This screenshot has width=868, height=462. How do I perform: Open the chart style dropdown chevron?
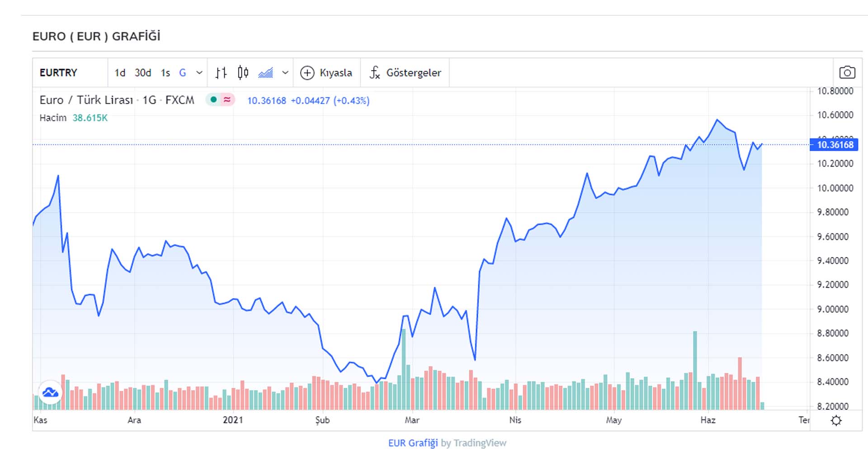pyautogui.click(x=285, y=72)
